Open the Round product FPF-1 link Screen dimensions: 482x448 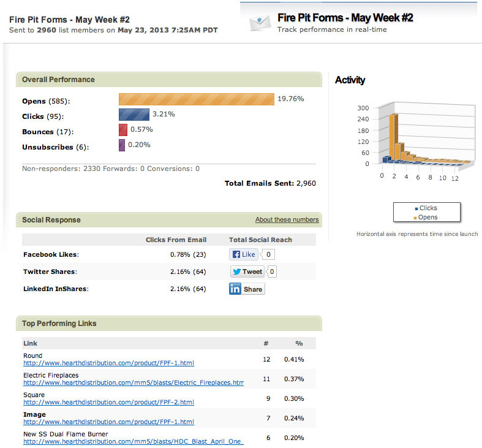point(108,363)
